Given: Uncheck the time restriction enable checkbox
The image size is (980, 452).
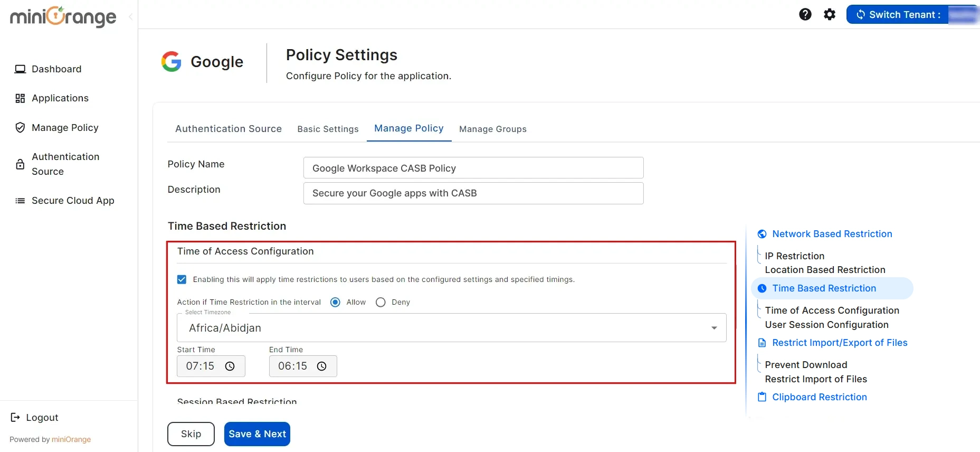Looking at the screenshot, I should click(182, 279).
